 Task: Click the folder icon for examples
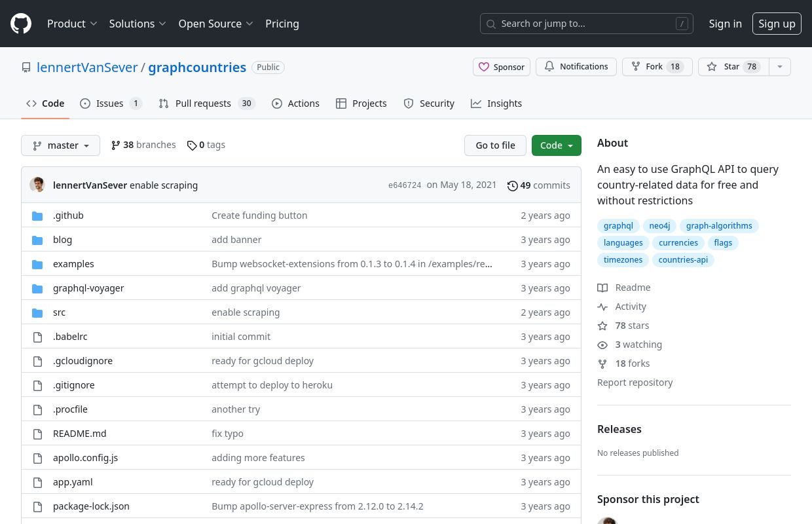(x=37, y=264)
